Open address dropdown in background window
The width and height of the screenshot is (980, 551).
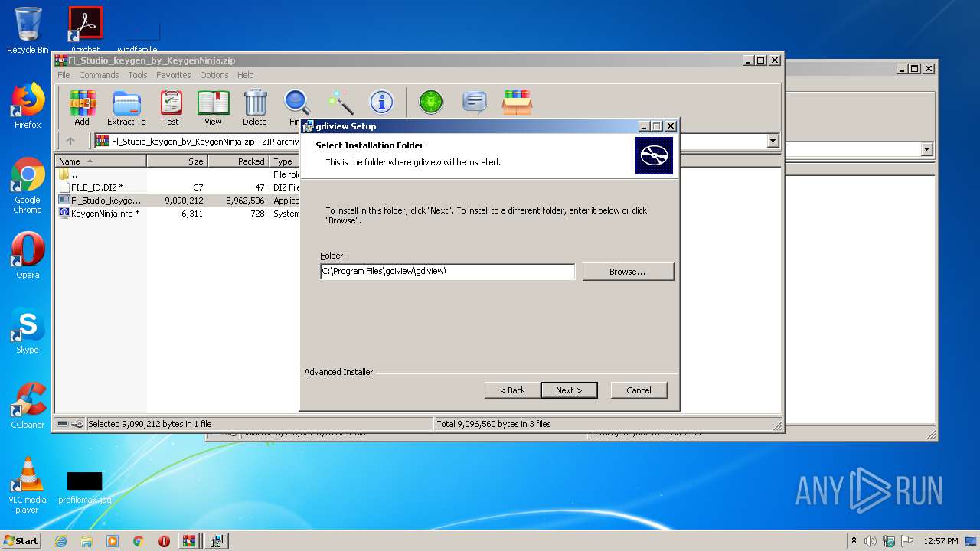[927, 149]
